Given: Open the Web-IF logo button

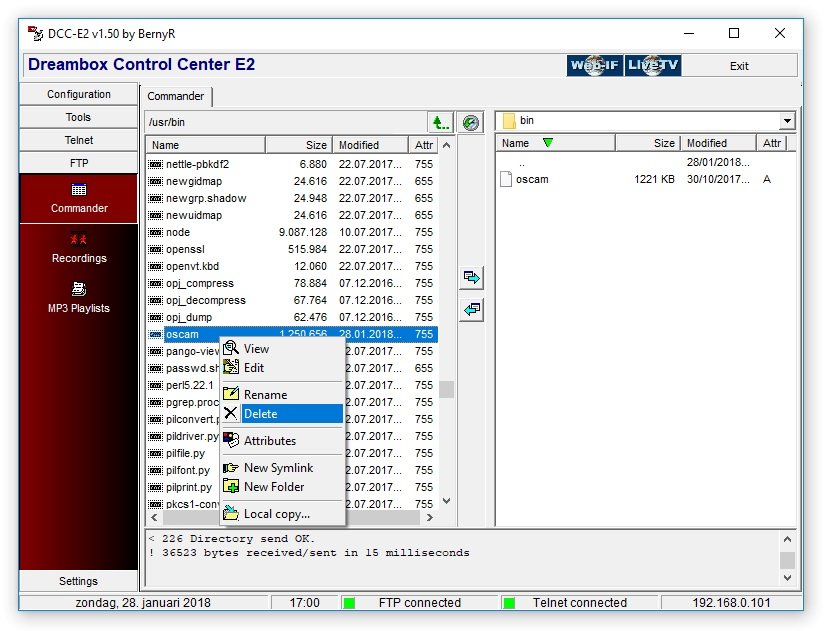Looking at the screenshot, I should click(594, 66).
